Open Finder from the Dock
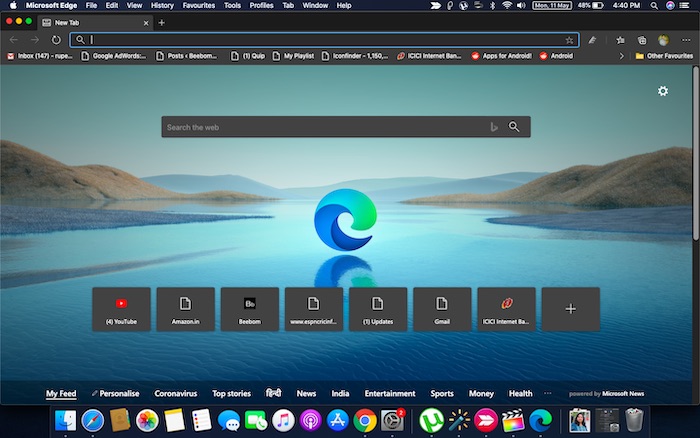 (66, 421)
